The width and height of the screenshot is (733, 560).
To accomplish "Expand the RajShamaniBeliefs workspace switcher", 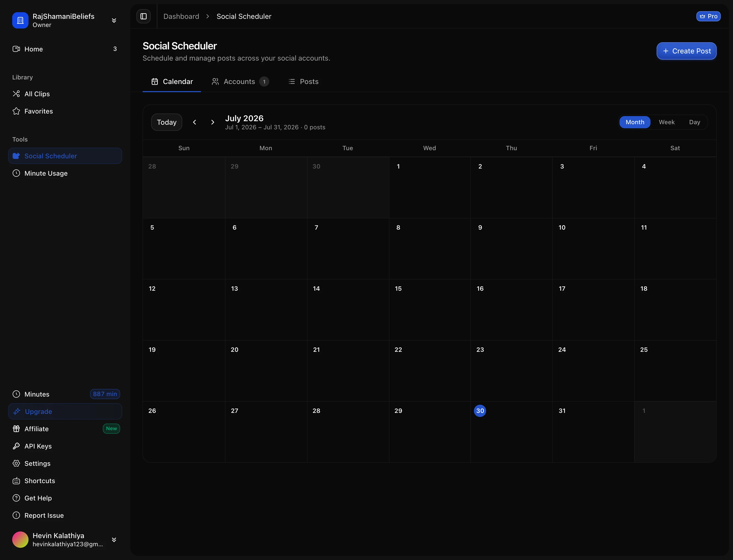I will 114,20.
